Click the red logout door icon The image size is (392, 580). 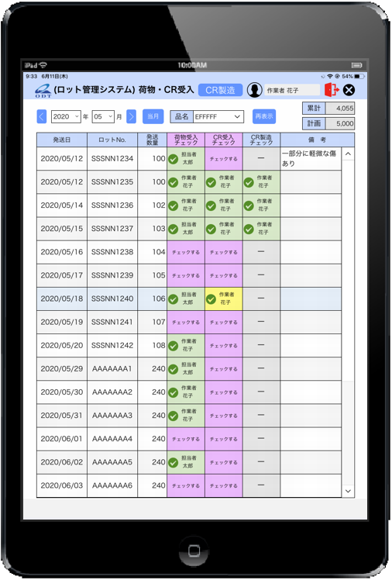[x=331, y=90]
